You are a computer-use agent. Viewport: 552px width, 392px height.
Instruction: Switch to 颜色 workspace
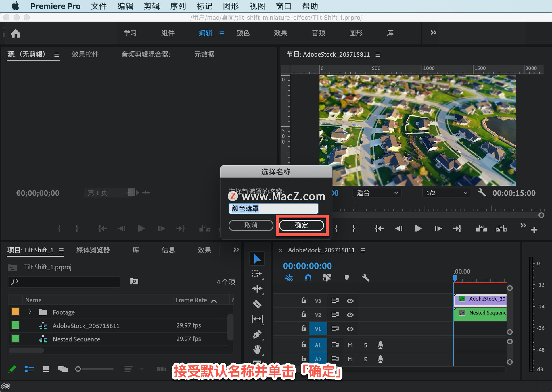[243, 33]
